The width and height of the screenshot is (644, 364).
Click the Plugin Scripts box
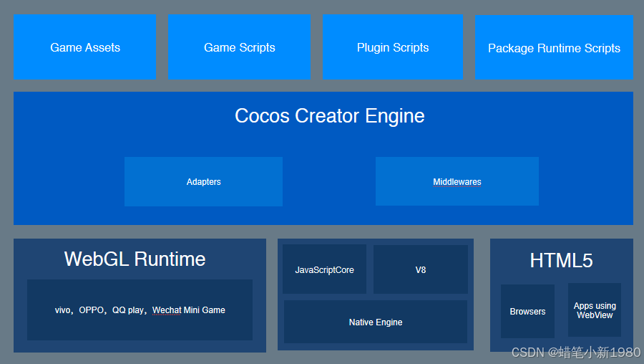point(393,47)
